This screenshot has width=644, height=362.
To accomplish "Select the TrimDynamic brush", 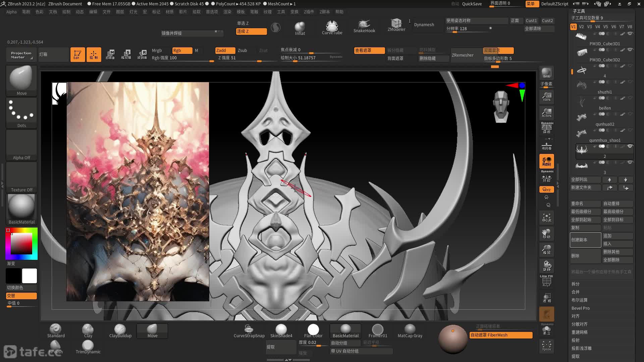I will 88,347.
